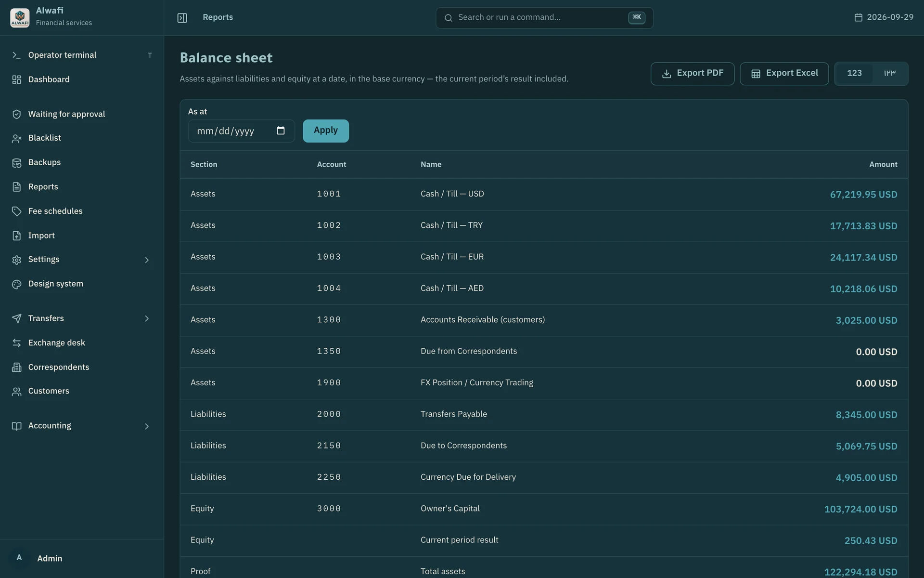The image size is (924, 578).
Task: Click the Import file icon
Action: click(16, 236)
